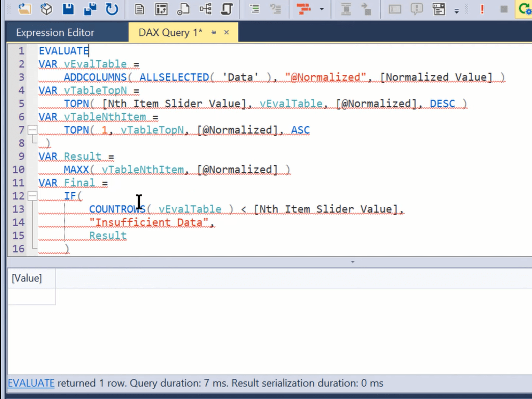Select the empty result cell under [Value]
This screenshot has width=532, height=399.
32,297
